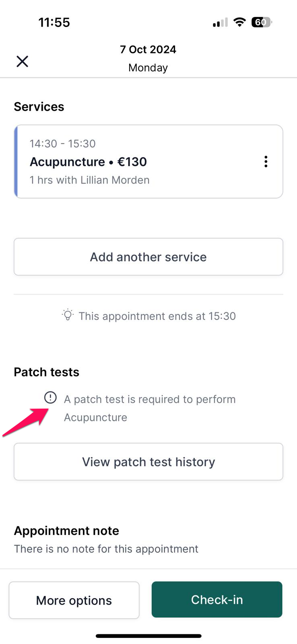The height and width of the screenshot is (644, 297).
Task: Click the Add another service button
Action: 148,257
